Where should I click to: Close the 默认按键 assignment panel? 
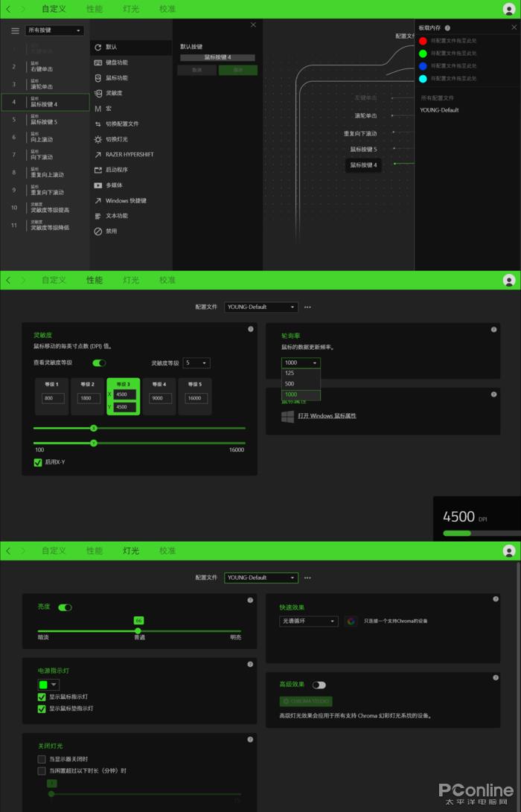coord(253,25)
